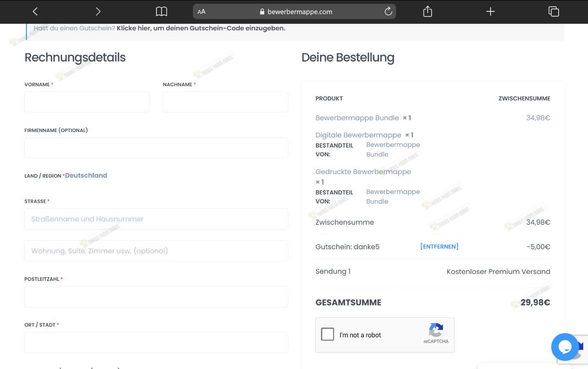The image size is (588, 369).
Task: Click the GESAMTSUMME label
Action: (x=348, y=302)
